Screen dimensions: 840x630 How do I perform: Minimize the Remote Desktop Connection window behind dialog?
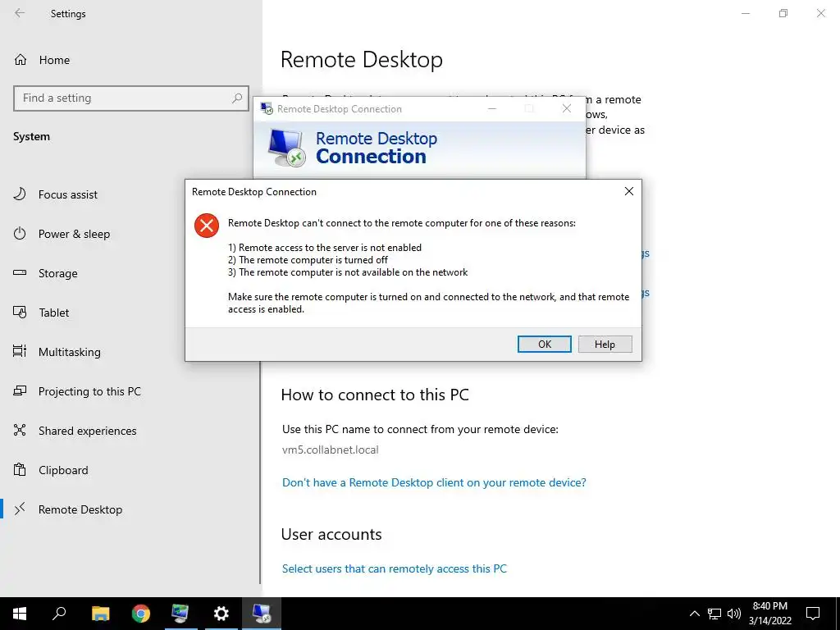pyautogui.click(x=492, y=109)
